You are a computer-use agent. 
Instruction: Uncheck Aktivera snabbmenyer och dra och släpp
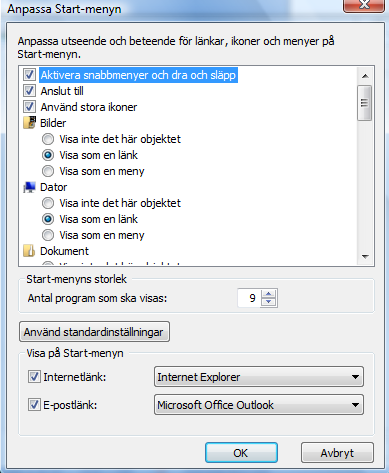[29, 75]
